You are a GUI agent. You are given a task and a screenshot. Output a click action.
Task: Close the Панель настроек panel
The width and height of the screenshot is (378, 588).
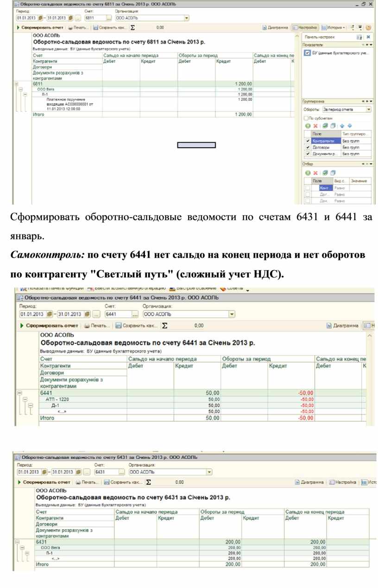point(368,37)
